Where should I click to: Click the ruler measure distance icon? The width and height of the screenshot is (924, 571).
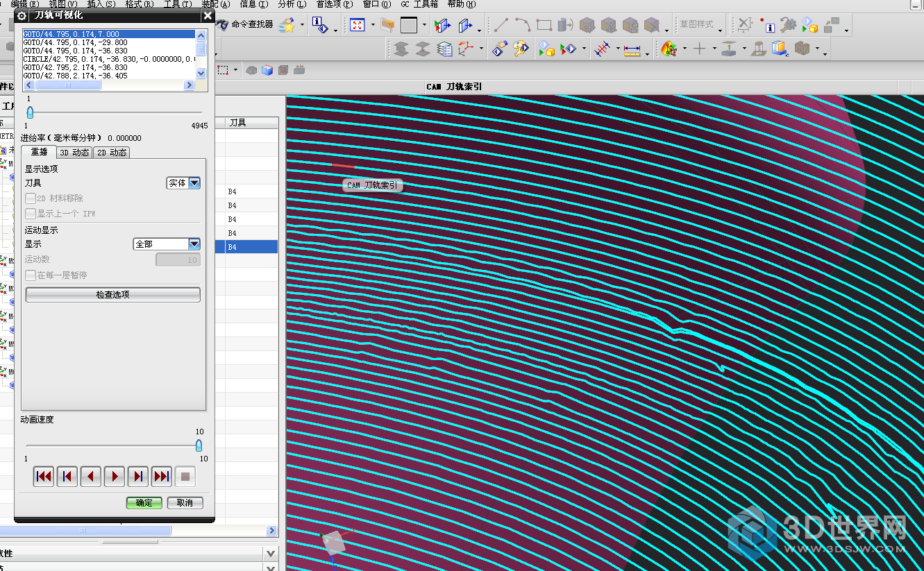pyautogui.click(x=631, y=49)
